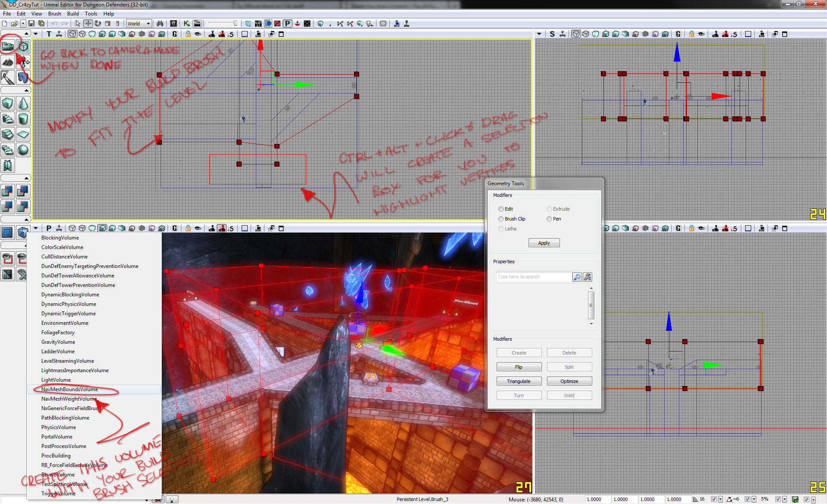The image size is (827, 504).
Task: Toggle Lock Selected Actors padlock in top-left viewport
Action: 188,34
